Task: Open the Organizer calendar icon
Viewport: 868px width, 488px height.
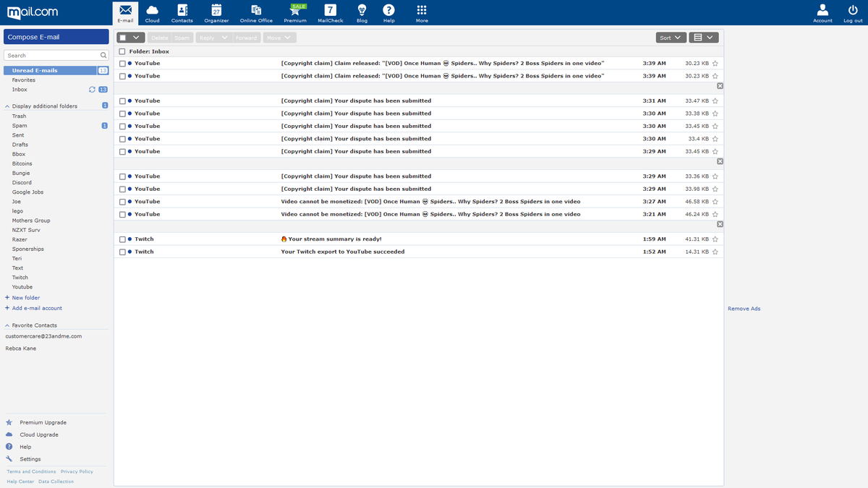Action: point(216,10)
